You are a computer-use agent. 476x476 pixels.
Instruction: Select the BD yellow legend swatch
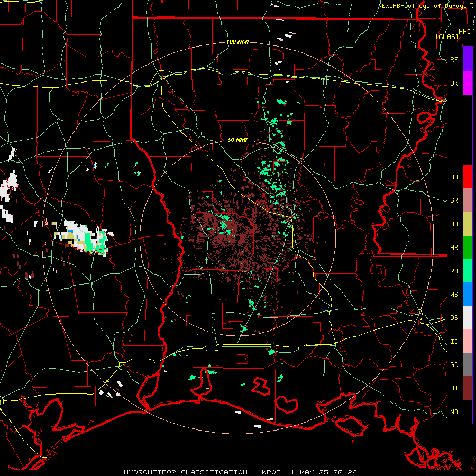(x=467, y=224)
